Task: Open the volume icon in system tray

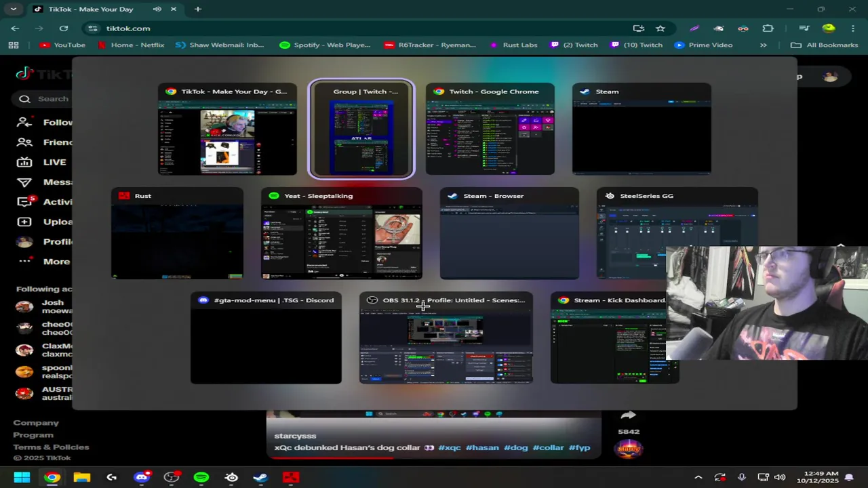Action: (x=780, y=477)
